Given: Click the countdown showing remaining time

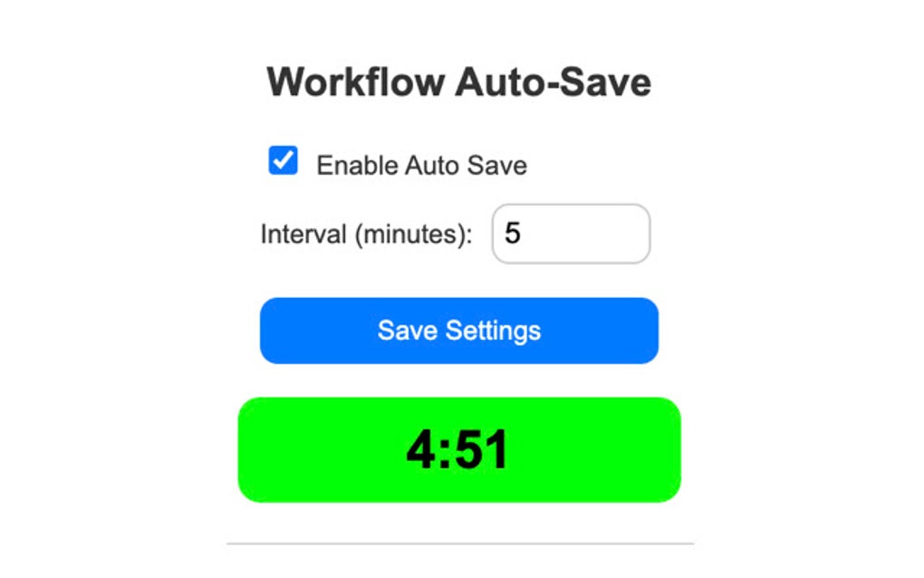Looking at the screenshot, I should click(458, 448).
